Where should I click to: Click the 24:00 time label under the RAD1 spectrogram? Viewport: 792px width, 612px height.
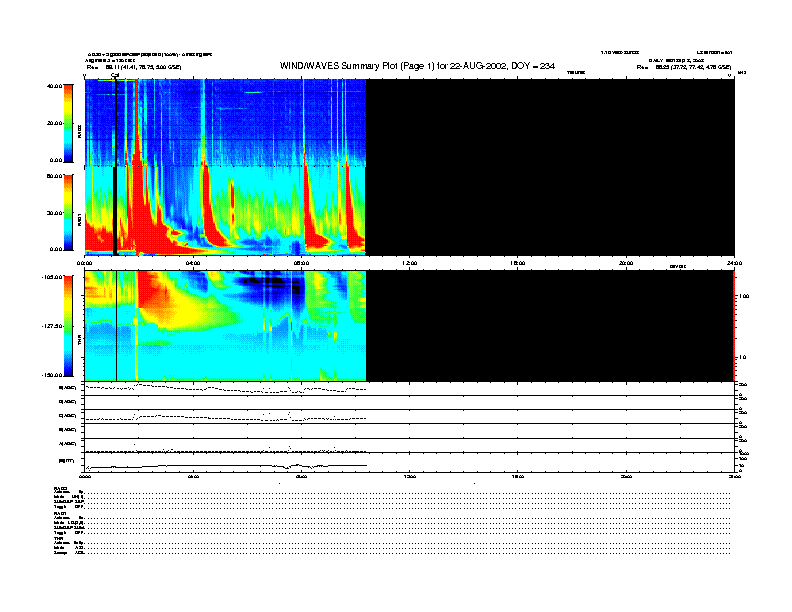[x=734, y=263]
